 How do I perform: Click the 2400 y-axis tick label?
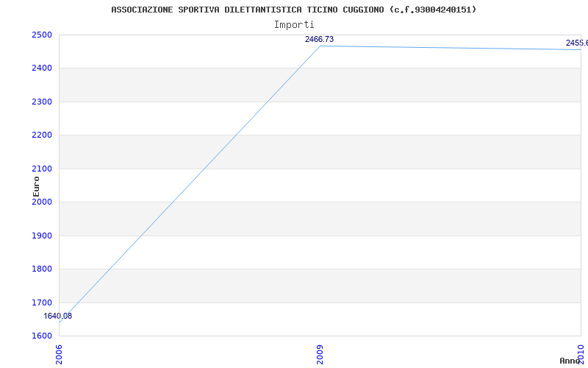click(x=42, y=68)
